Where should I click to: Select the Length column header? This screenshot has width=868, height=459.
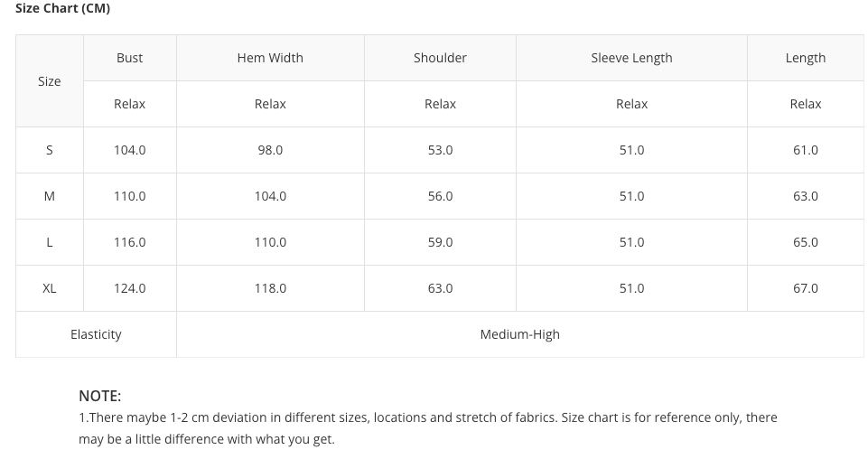(805, 58)
